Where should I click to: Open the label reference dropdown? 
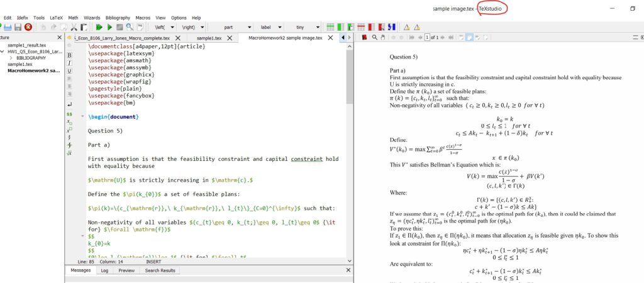tap(280, 27)
